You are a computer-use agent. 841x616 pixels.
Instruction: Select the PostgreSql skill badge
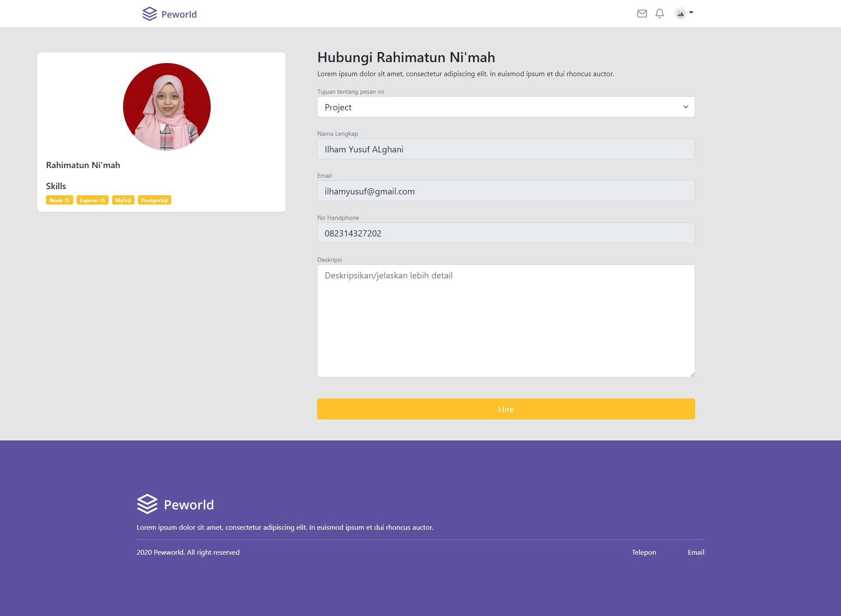pos(154,200)
